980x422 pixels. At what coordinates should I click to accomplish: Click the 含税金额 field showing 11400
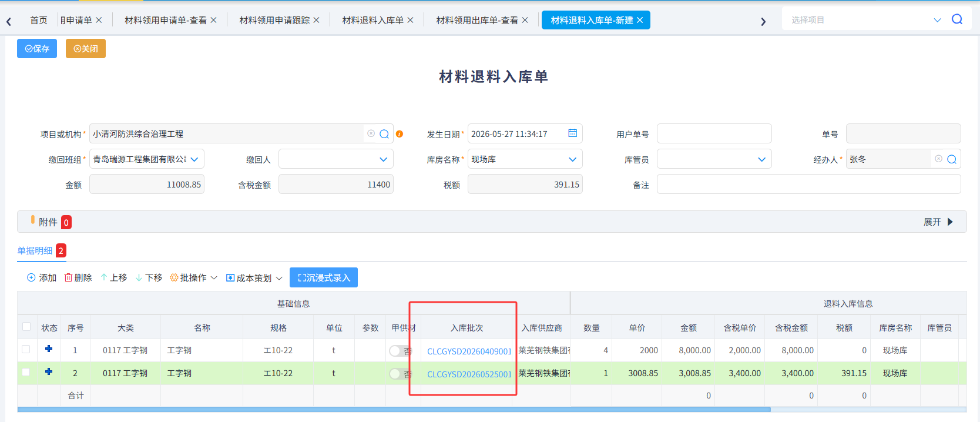click(x=336, y=184)
